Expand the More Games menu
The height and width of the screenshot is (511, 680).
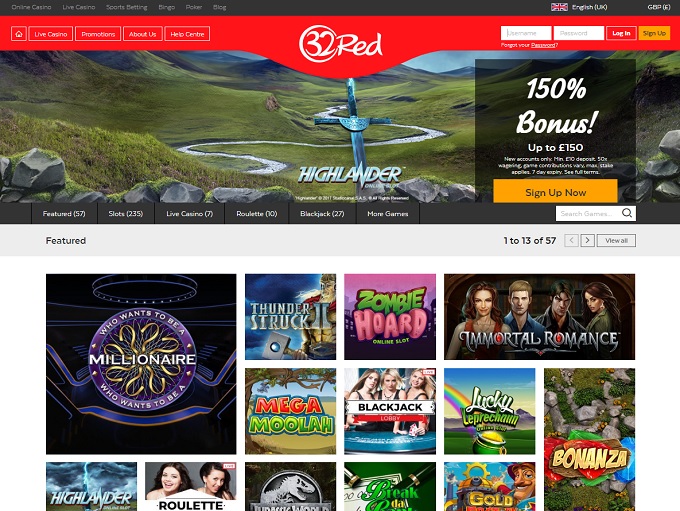pos(388,213)
